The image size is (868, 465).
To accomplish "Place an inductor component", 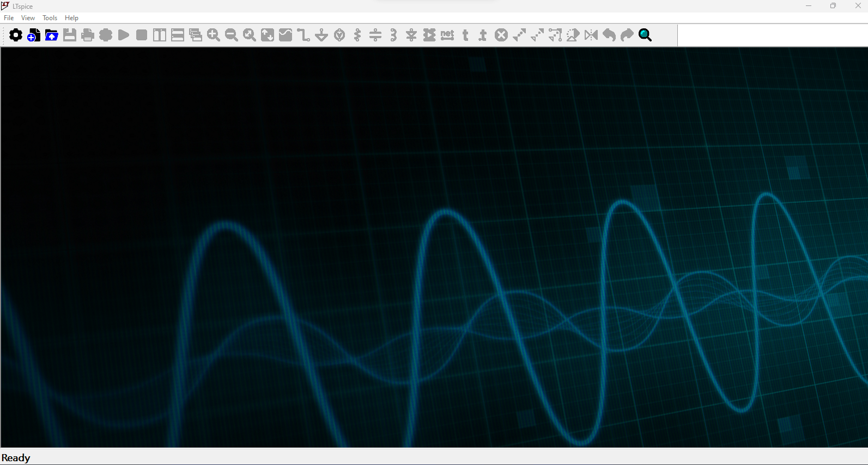I will 393,35.
